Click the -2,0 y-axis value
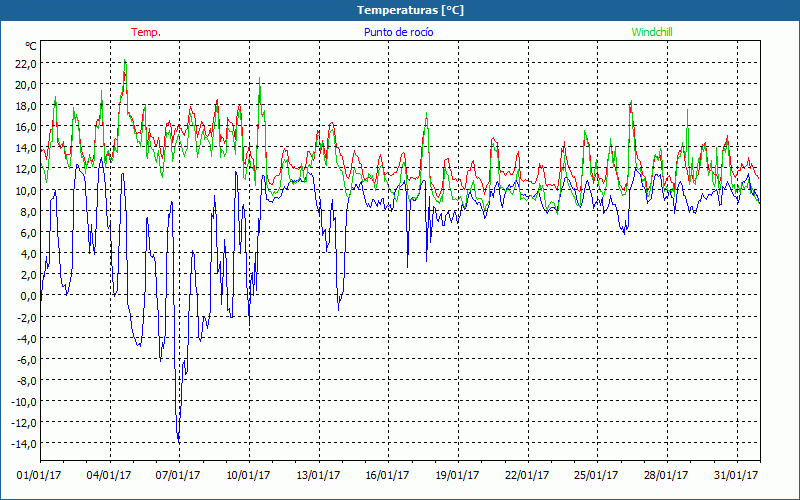800x500 pixels. pyautogui.click(x=27, y=317)
